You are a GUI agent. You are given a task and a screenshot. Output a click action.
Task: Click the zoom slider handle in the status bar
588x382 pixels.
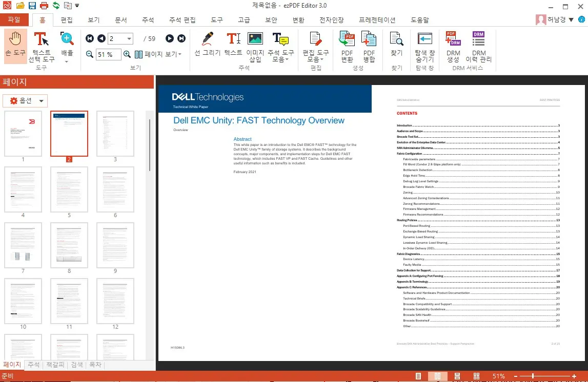(533, 376)
